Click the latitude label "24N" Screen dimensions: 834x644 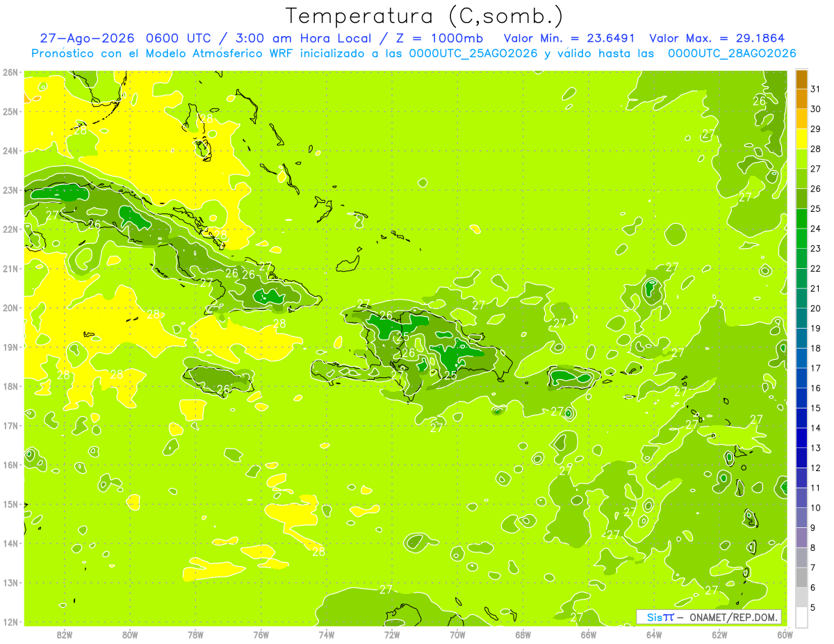click(x=10, y=151)
